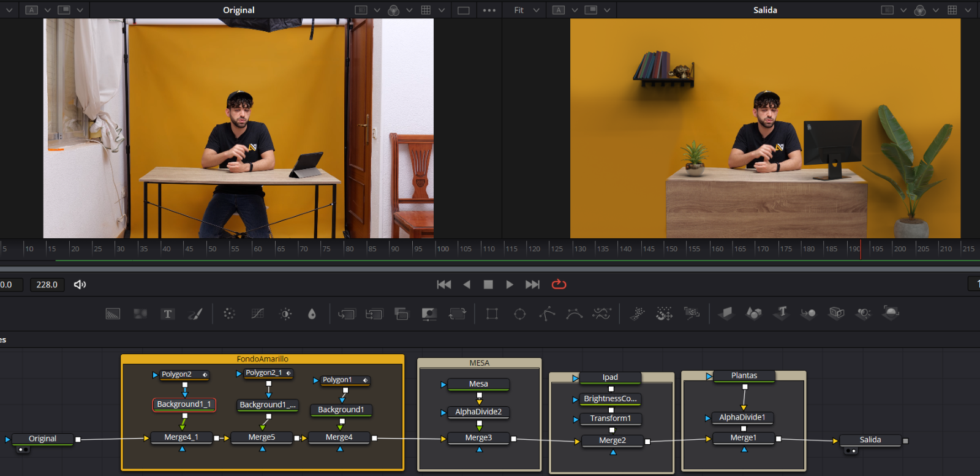Select the FondoAmarillo group title
Viewport: 980px width, 476px height.
pyautogui.click(x=262, y=359)
